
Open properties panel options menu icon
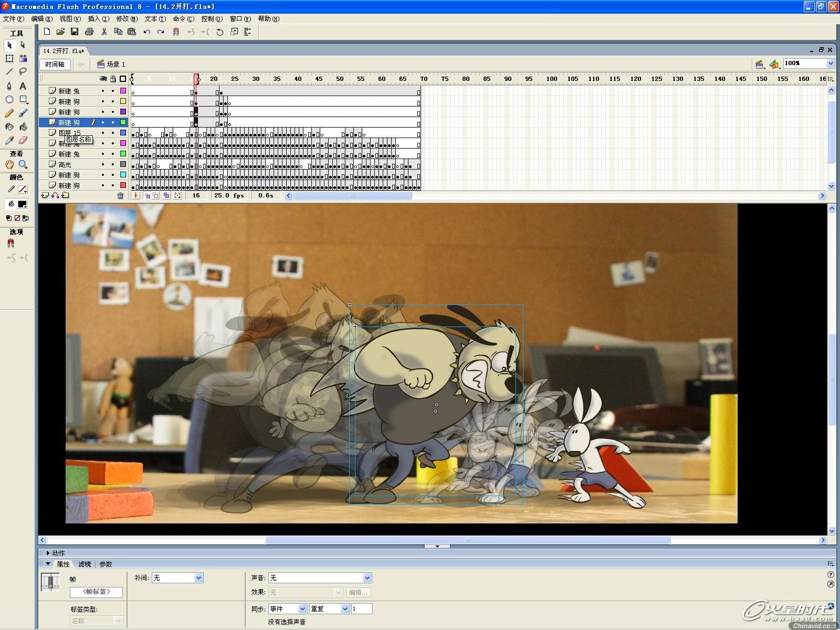[x=831, y=564]
